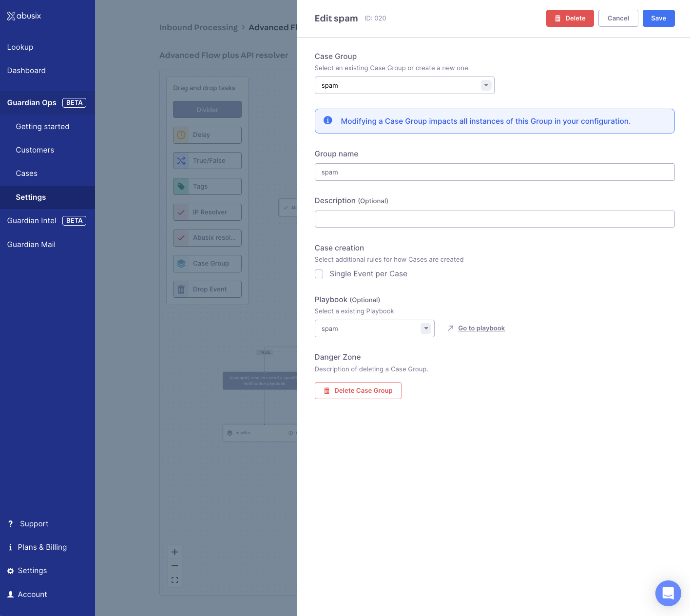Follow the Go to playbook link
Viewport: 690px width, 616px height.
pyautogui.click(x=481, y=328)
